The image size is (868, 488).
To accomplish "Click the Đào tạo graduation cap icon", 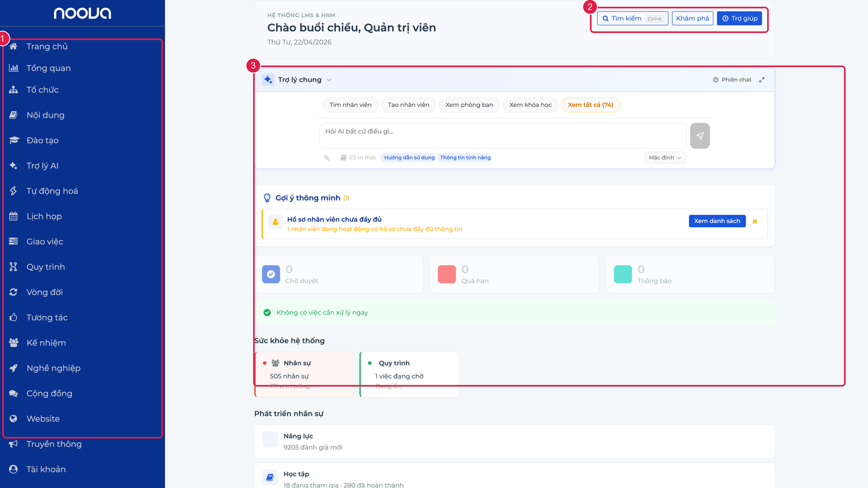I will (14, 140).
